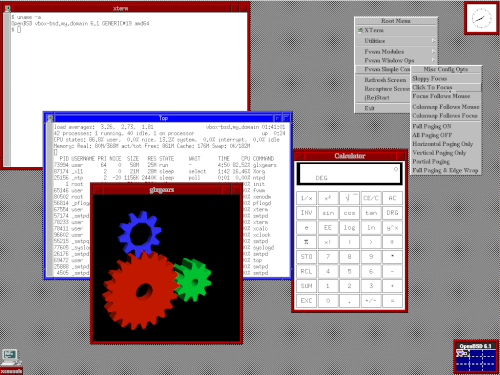Expand the Fvwm Modules submenu

tap(396, 52)
